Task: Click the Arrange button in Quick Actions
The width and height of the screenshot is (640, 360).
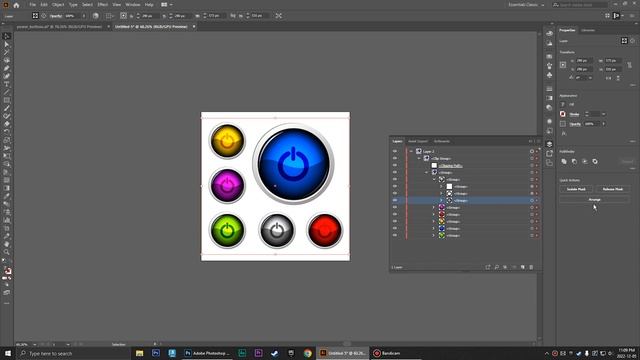Action: pos(594,199)
